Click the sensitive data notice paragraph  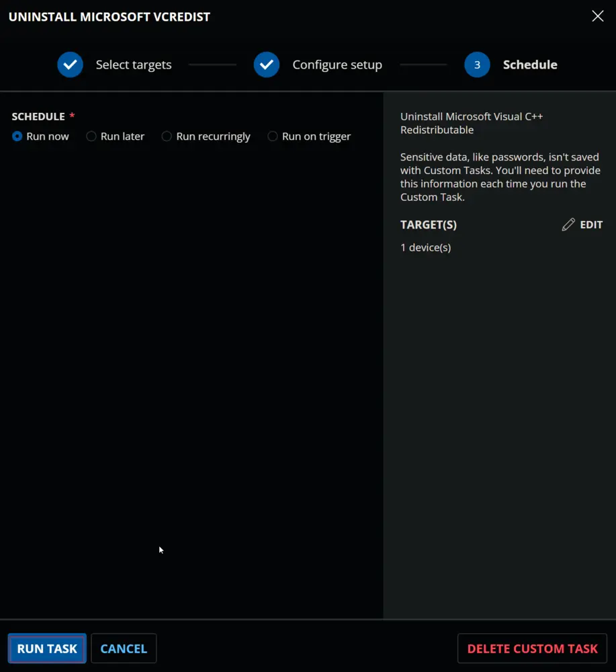coord(500,177)
